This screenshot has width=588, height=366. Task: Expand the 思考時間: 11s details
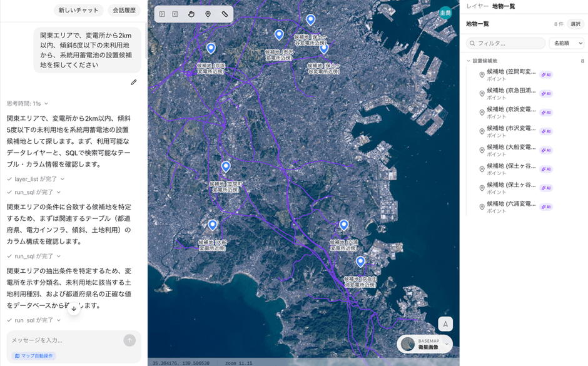pos(28,104)
